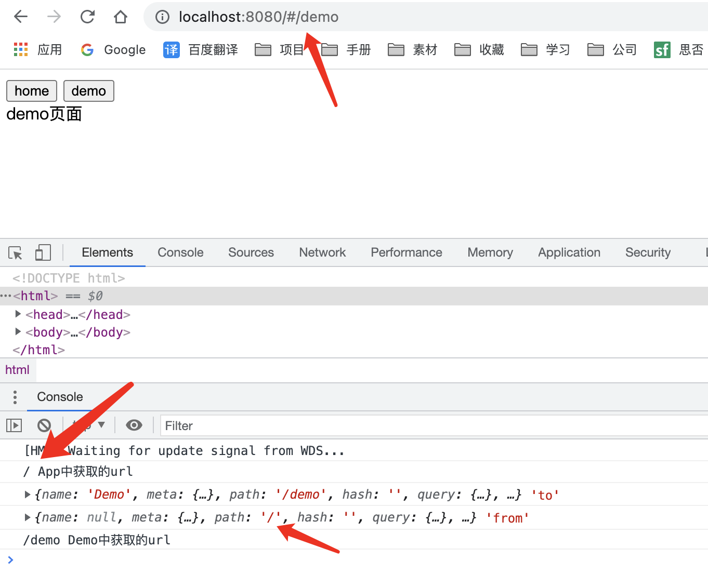Click the browser forward arrow
708x588 pixels.
coord(54,17)
